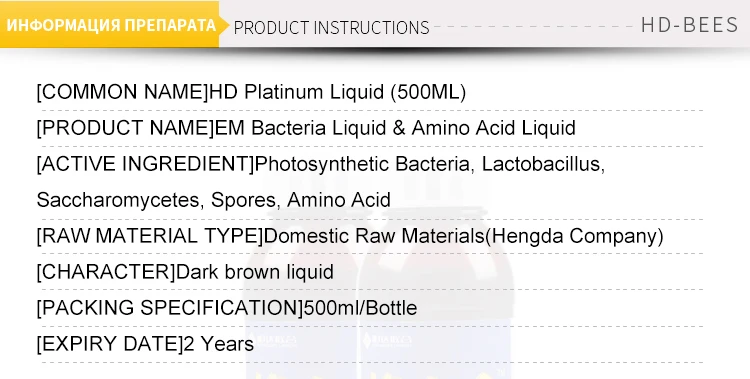Click Saccharomycetes, Spores, Amino Acid line
750x379 pixels.
click(x=214, y=200)
